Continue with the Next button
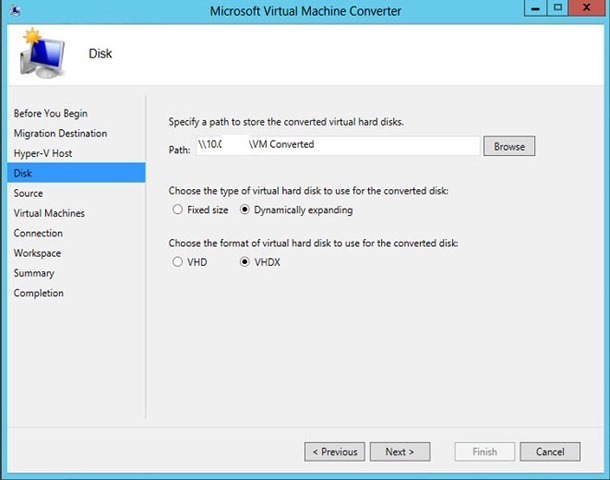The image size is (610, 480). pos(400,452)
